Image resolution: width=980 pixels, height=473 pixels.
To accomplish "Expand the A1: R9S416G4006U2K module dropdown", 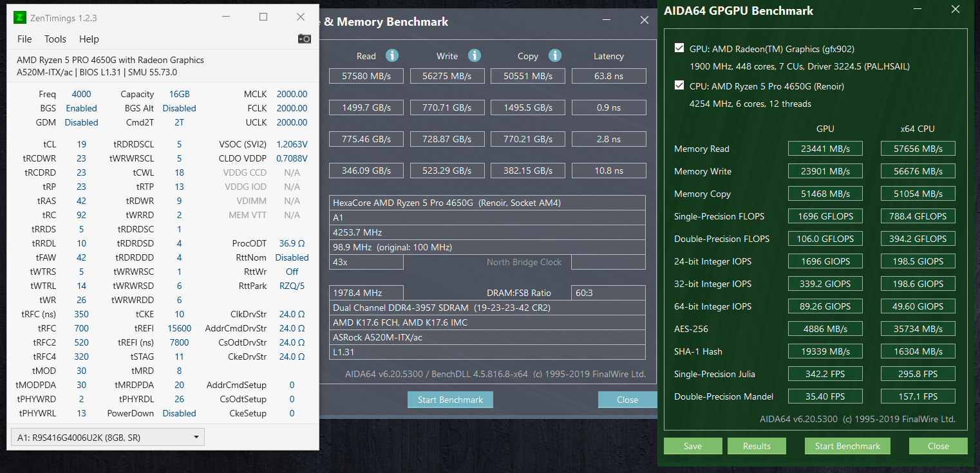I will (108, 438).
